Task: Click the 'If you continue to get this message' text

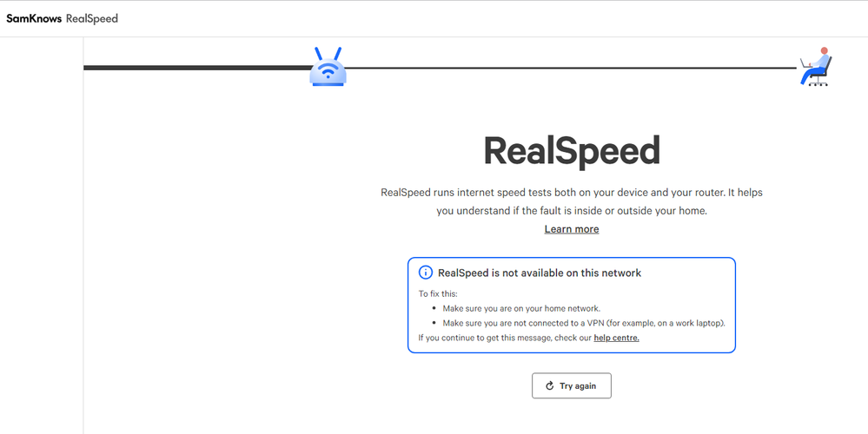Action: coord(506,338)
